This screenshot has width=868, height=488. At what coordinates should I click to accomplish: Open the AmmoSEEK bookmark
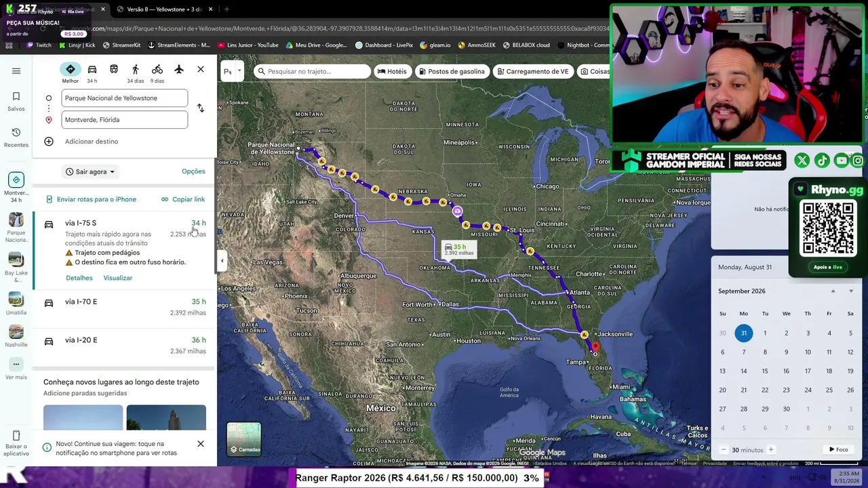pyautogui.click(x=477, y=45)
